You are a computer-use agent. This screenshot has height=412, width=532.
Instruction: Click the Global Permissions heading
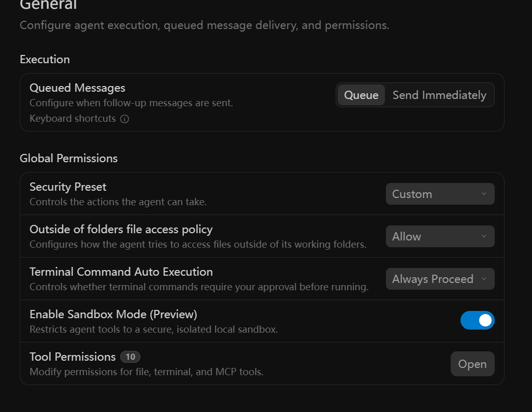[68, 159]
